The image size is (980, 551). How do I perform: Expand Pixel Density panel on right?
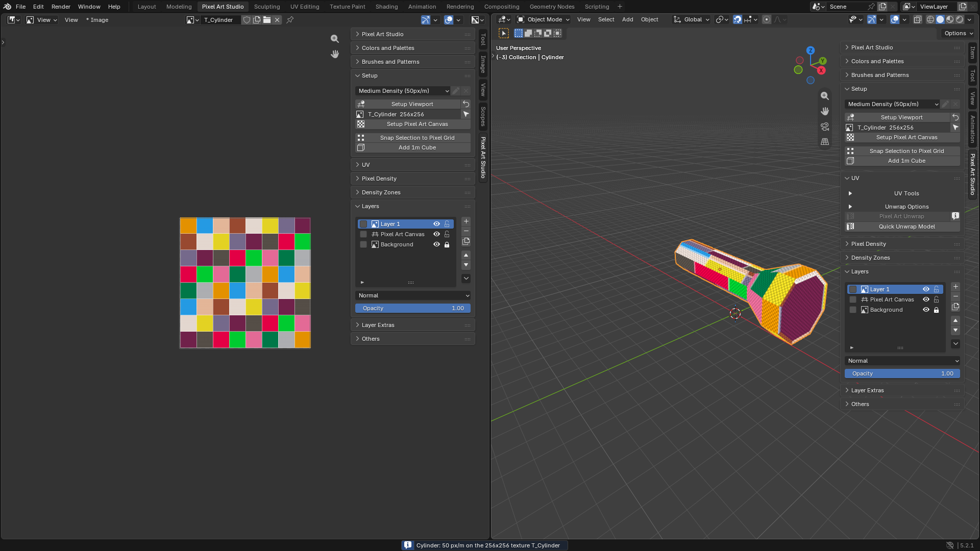pos(902,244)
